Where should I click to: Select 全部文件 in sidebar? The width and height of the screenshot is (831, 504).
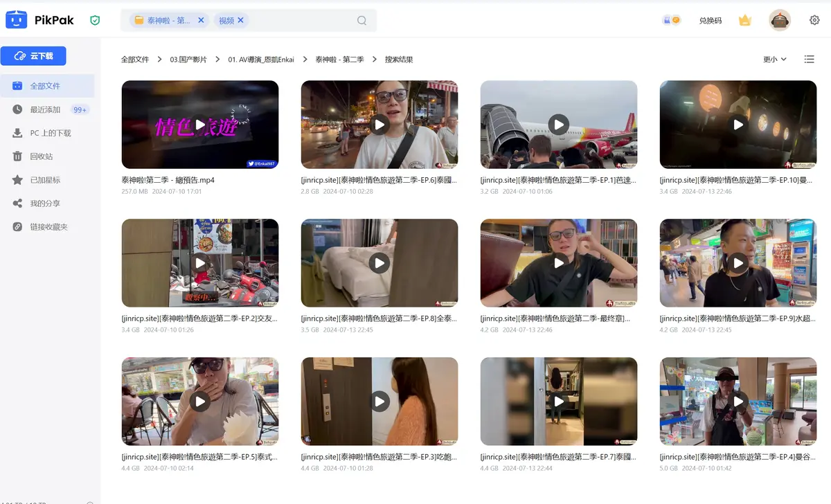(47, 86)
